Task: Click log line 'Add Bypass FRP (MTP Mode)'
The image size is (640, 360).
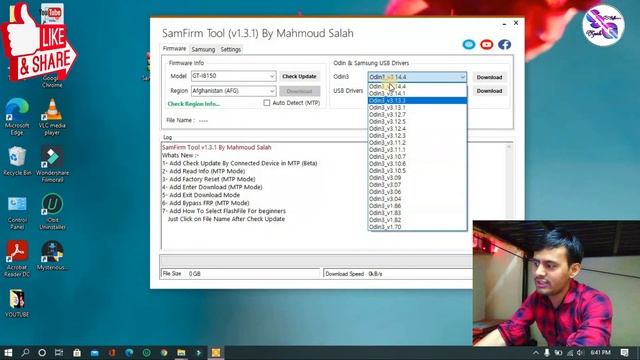Action: coord(206,203)
